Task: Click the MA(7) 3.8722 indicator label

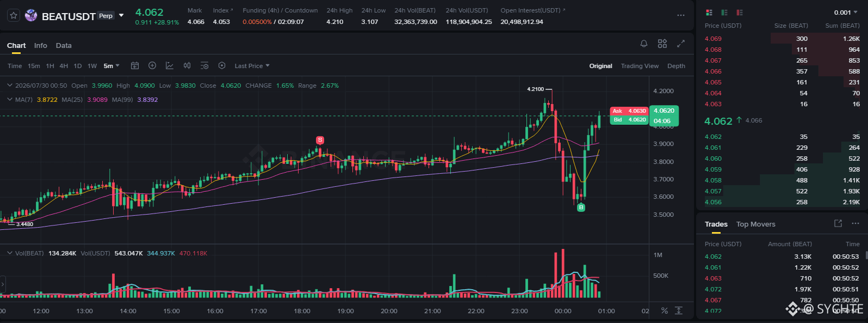Action: [36, 100]
